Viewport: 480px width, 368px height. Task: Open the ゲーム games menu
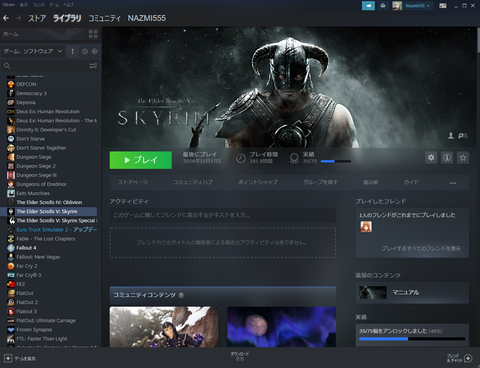[x=54, y=5]
